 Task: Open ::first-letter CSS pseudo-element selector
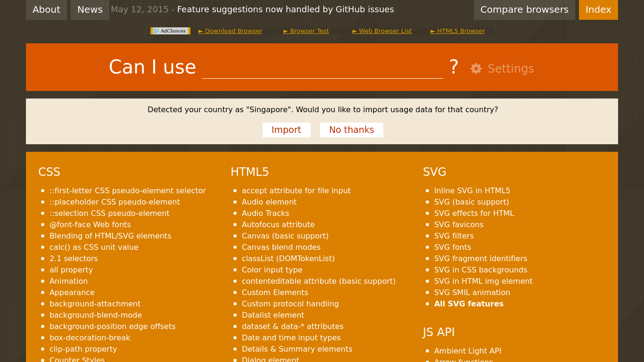pos(128,191)
